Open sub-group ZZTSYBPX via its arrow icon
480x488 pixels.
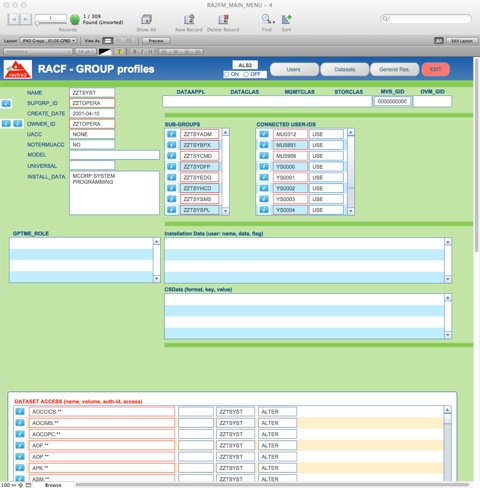coord(171,145)
